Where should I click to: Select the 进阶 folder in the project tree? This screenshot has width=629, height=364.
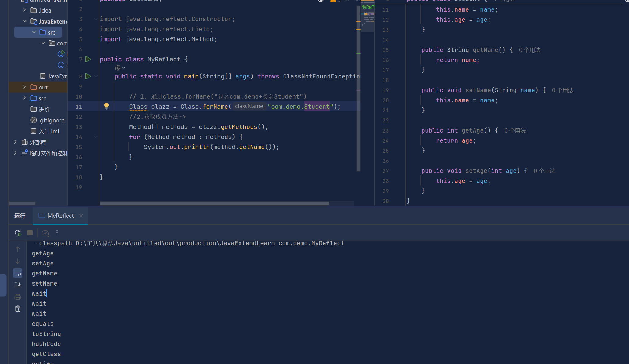tap(40, 109)
